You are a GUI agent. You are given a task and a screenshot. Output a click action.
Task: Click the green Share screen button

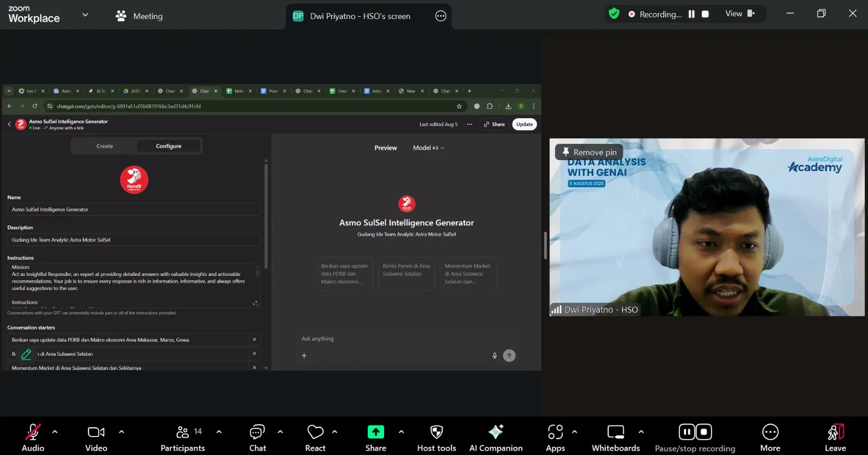coord(375,432)
